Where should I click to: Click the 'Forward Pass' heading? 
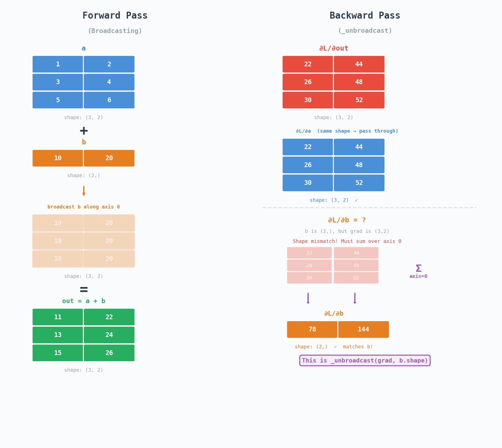tap(115, 16)
